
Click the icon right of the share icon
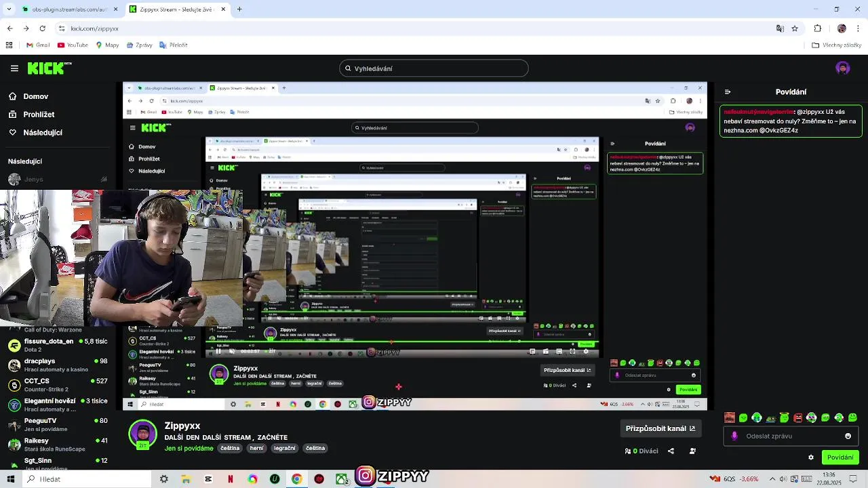point(692,451)
